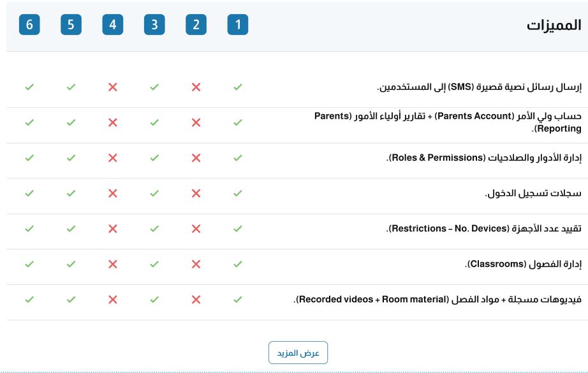Click the Classrooms management feature label
Image resolution: width=588 pixels, height=373 pixels.
pyautogui.click(x=523, y=264)
